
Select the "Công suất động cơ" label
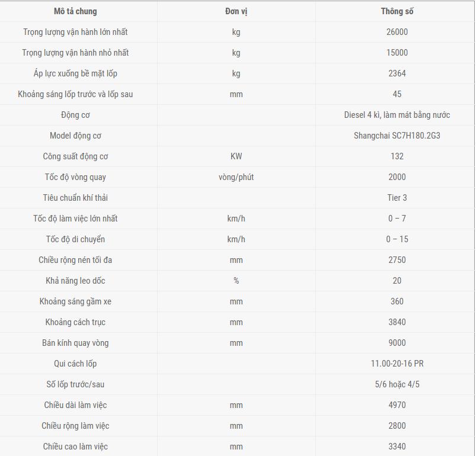point(75,156)
